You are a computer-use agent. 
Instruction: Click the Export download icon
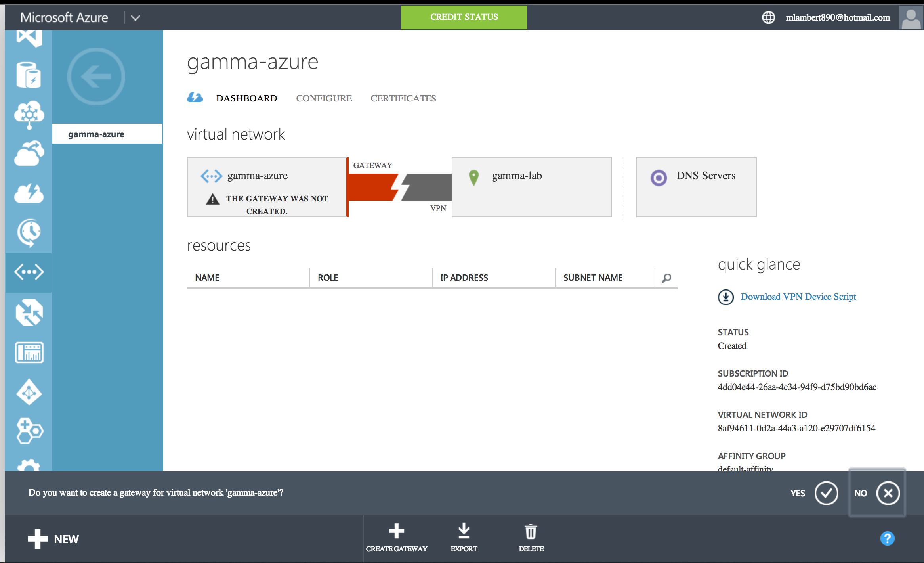click(x=464, y=531)
